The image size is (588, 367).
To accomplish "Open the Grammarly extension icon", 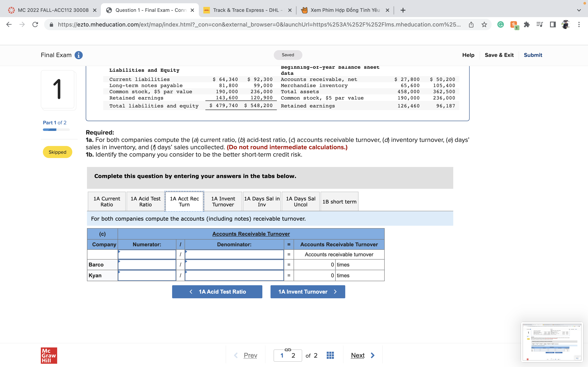I will click(x=500, y=24).
